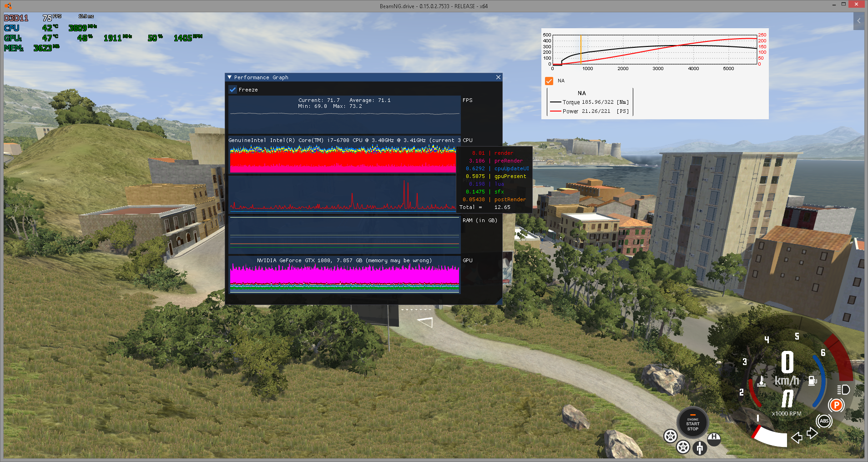
Task: Toggle the orange NA checkbox under torque chart
Action: tap(549, 81)
